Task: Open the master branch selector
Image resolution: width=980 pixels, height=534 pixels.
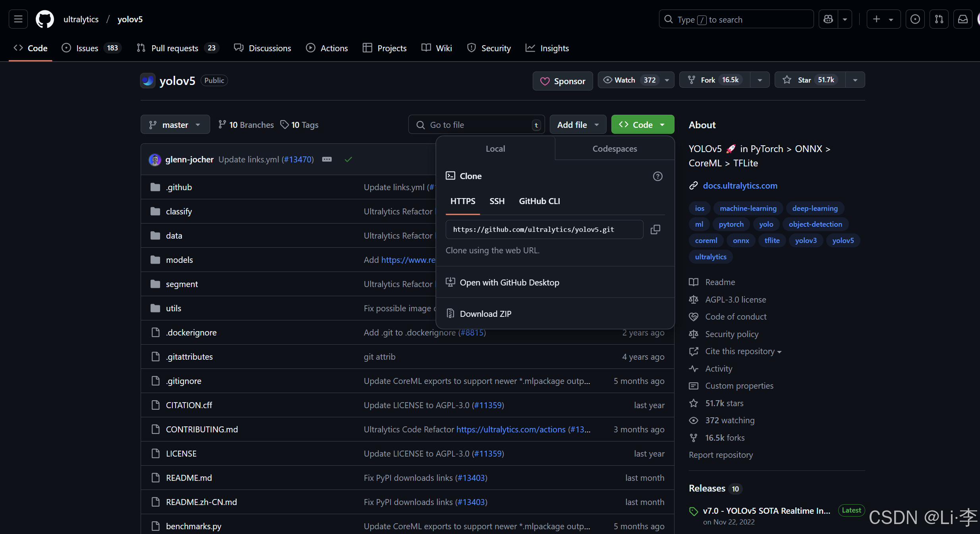Action: coord(175,124)
